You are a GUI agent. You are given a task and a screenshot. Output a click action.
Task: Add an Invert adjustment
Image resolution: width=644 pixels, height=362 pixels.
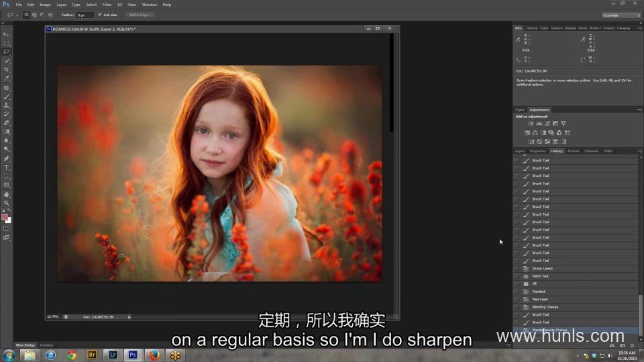[531, 141]
